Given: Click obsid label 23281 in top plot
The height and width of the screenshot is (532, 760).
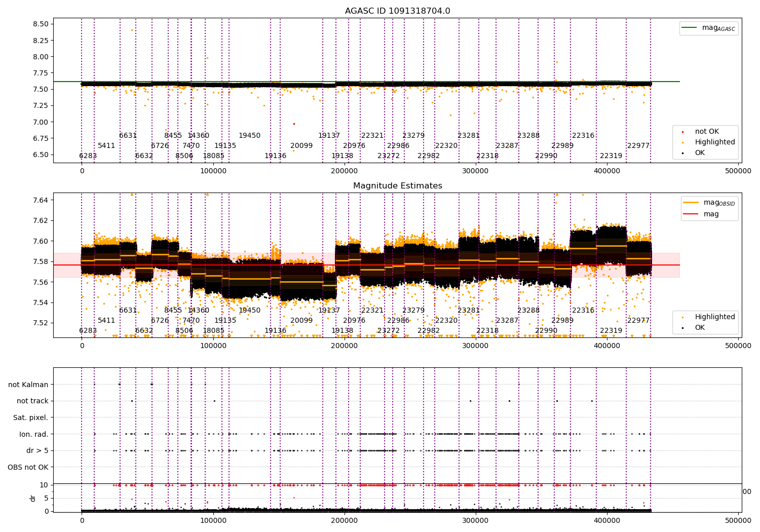Looking at the screenshot, I should tap(469, 136).
